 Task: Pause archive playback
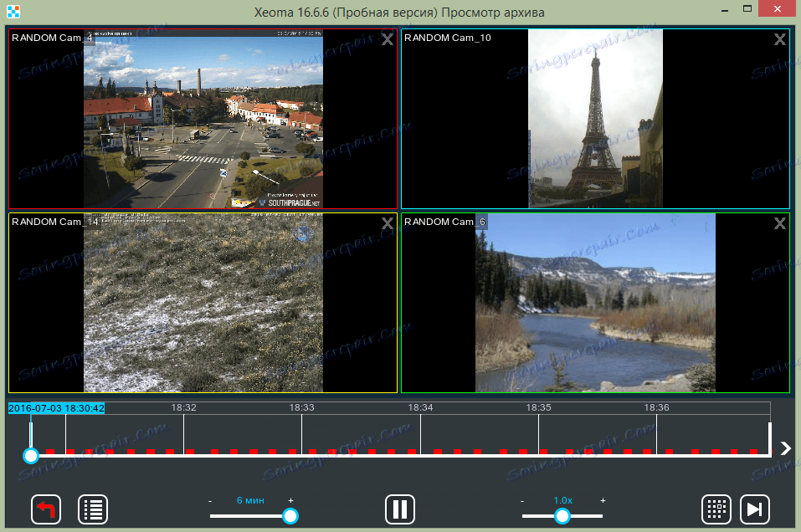point(400,509)
